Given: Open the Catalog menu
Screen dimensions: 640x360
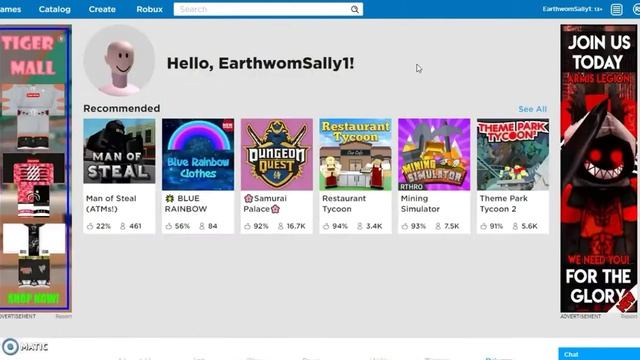Looking at the screenshot, I should pyautogui.click(x=55, y=9).
